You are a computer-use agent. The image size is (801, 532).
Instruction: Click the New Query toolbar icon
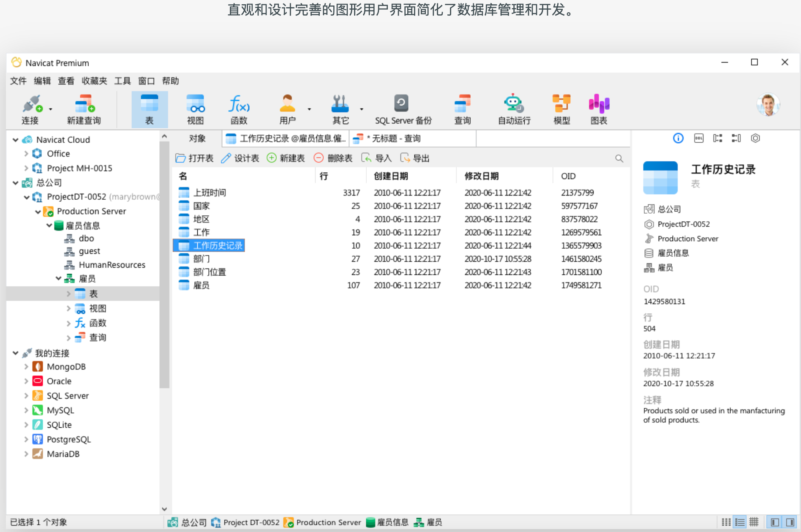(x=84, y=109)
